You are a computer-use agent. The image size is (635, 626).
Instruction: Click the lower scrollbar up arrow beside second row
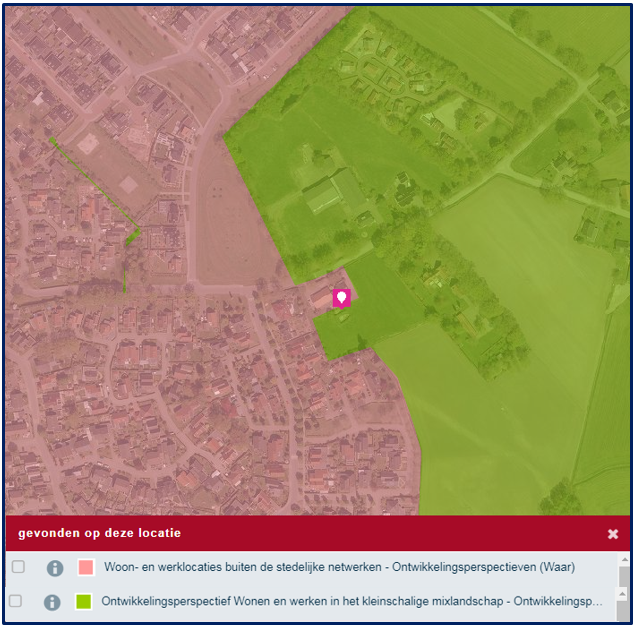(623, 594)
